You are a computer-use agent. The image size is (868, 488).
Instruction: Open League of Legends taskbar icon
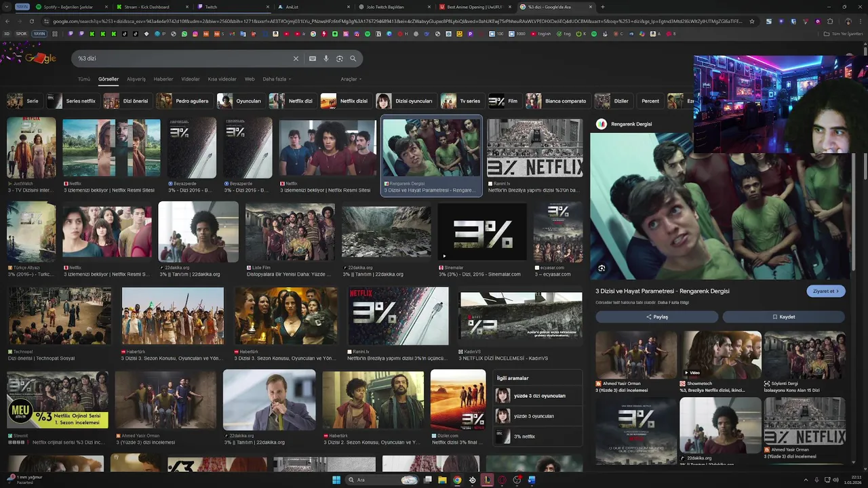(x=487, y=480)
